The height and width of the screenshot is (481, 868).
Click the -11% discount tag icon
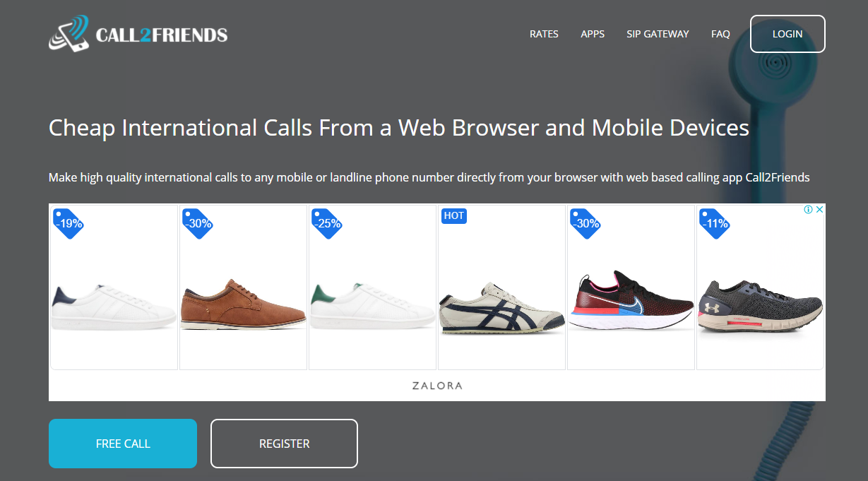pyautogui.click(x=714, y=223)
